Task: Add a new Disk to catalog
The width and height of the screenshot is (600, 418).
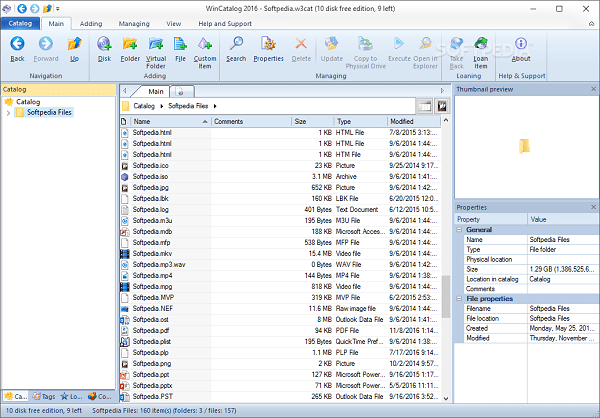Action: tap(104, 44)
